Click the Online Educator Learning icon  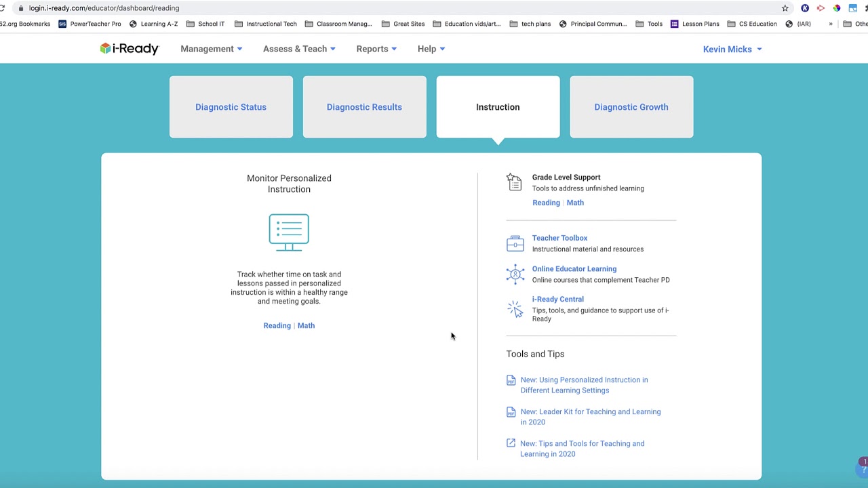[515, 274]
